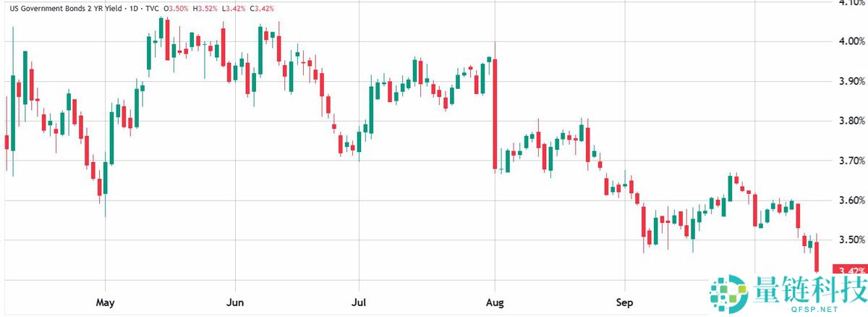
Task: Click the 3.90% price axis label
Action: coord(849,80)
